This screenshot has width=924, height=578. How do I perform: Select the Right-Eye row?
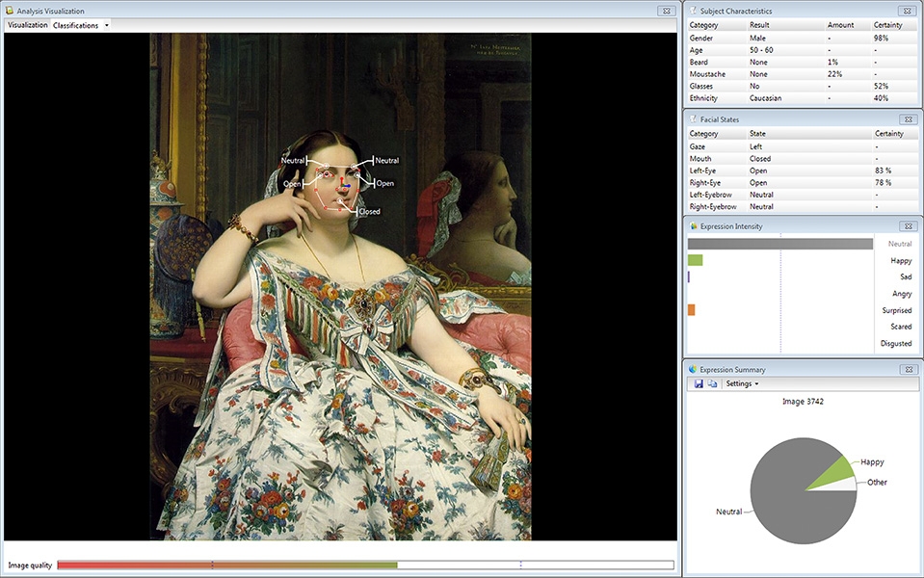(803, 183)
